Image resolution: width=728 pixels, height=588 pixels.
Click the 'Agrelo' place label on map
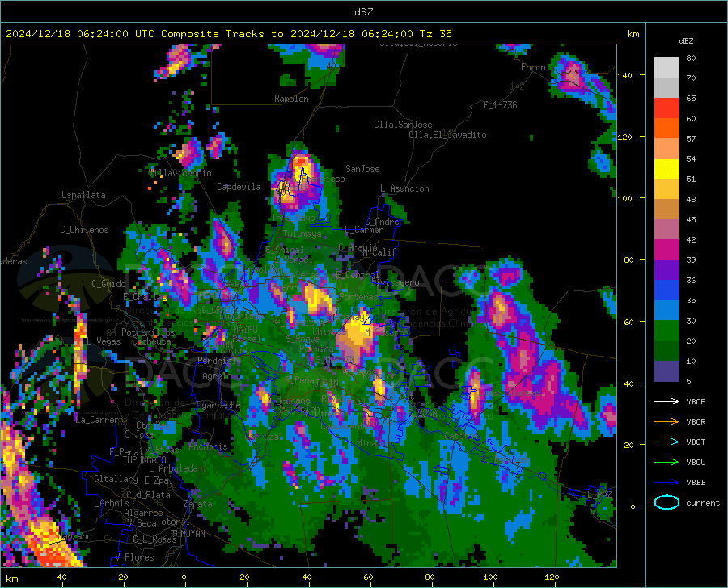(x=217, y=376)
